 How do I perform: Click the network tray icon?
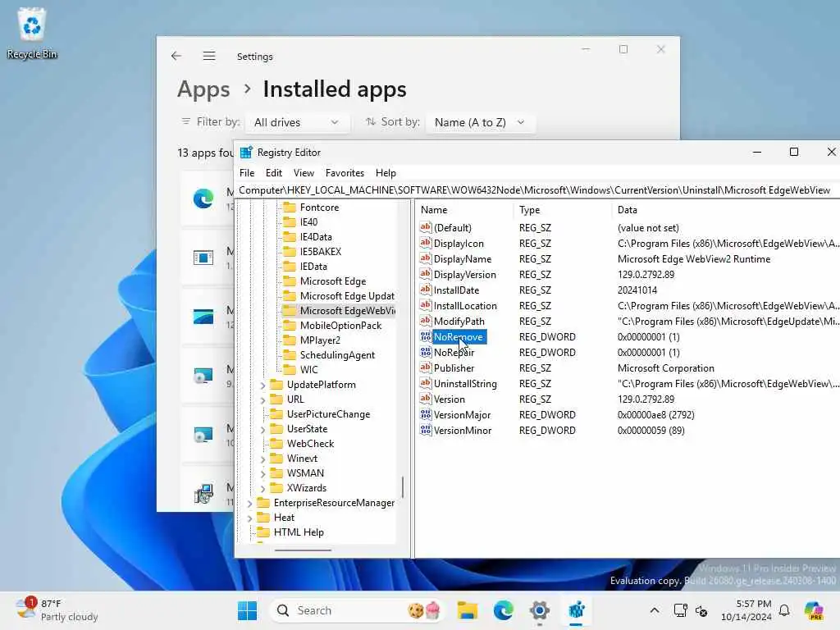pyautogui.click(x=680, y=610)
